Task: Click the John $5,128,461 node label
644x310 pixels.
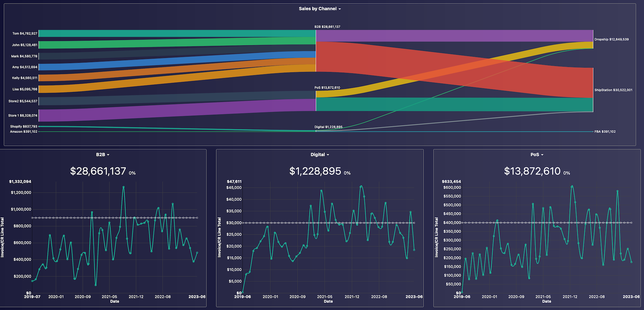Action: tap(24, 45)
